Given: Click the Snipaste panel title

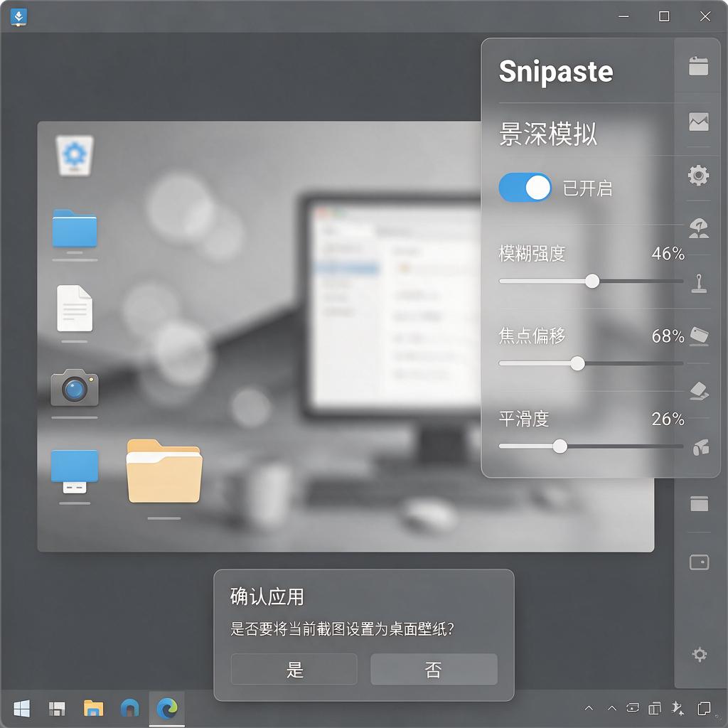Looking at the screenshot, I should coord(556,73).
